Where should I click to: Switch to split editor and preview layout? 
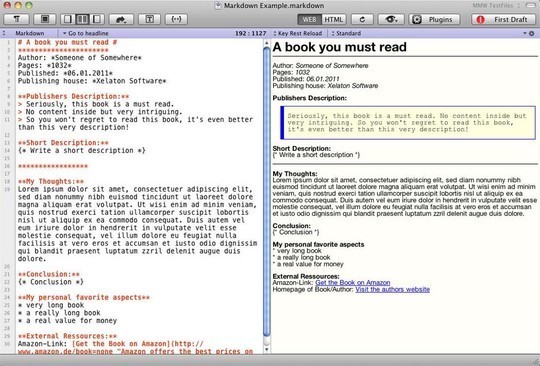82,19
